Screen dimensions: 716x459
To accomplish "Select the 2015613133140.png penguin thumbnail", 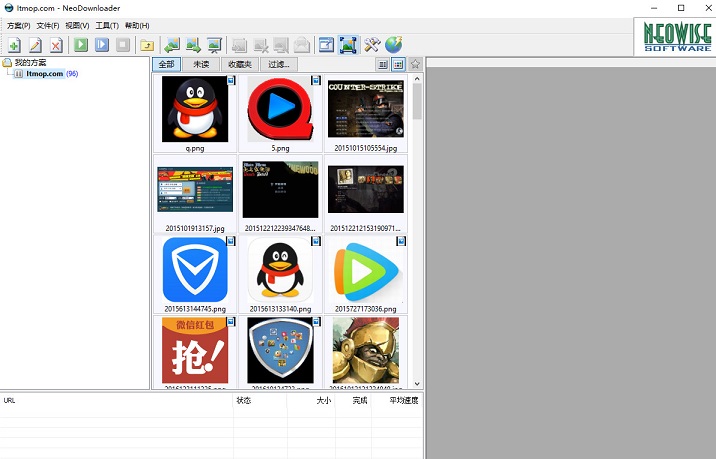I will click(x=280, y=270).
